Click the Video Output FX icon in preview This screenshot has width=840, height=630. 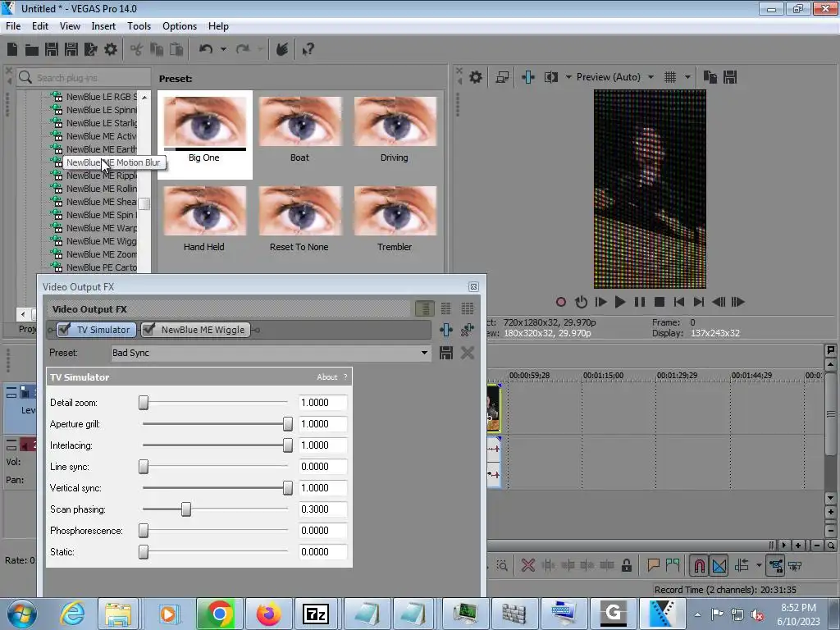pos(528,77)
